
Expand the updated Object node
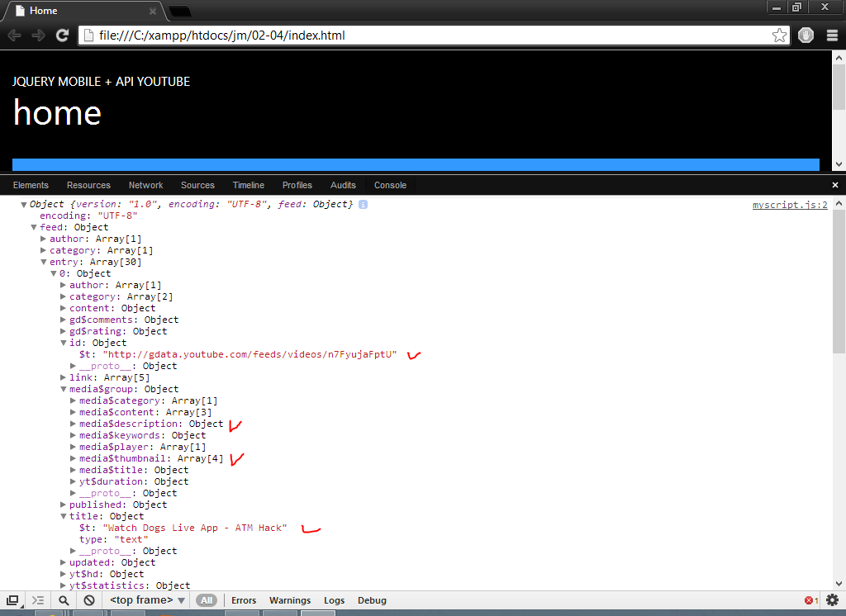63,562
